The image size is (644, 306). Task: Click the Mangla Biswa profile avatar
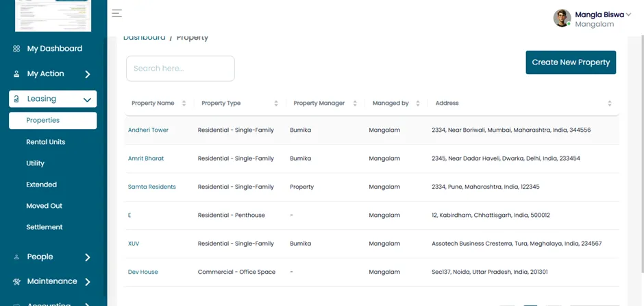562,18
